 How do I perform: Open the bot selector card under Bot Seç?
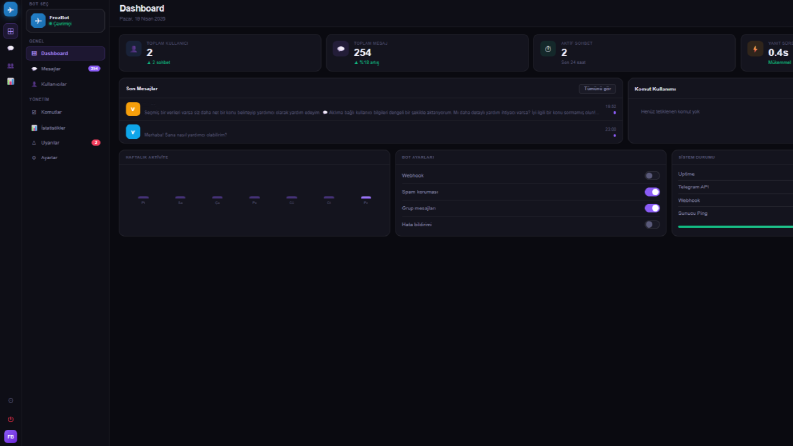[65, 21]
